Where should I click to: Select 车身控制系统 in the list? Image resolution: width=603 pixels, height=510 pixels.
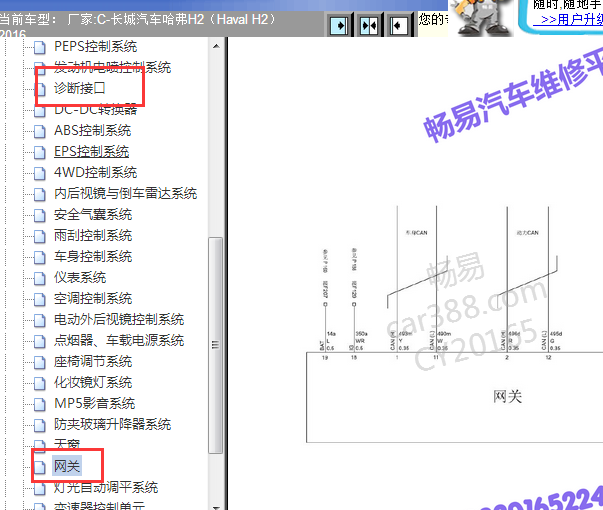click(93, 257)
